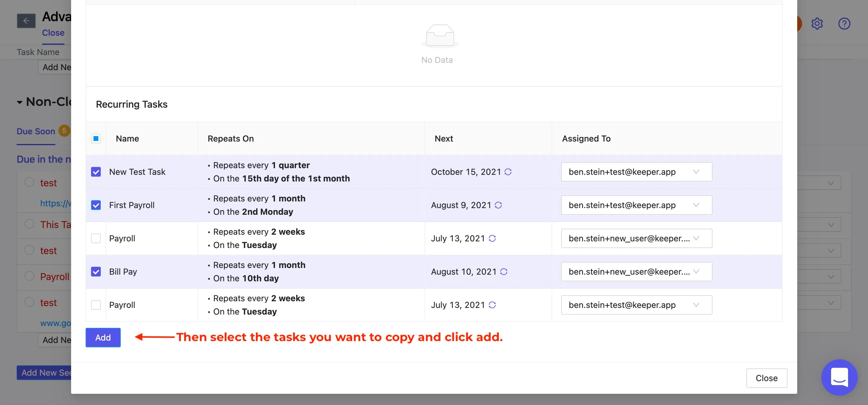The height and width of the screenshot is (405, 868).
Task: Uncheck the Bill Pay checkbox
Action: [x=96, y=272]
